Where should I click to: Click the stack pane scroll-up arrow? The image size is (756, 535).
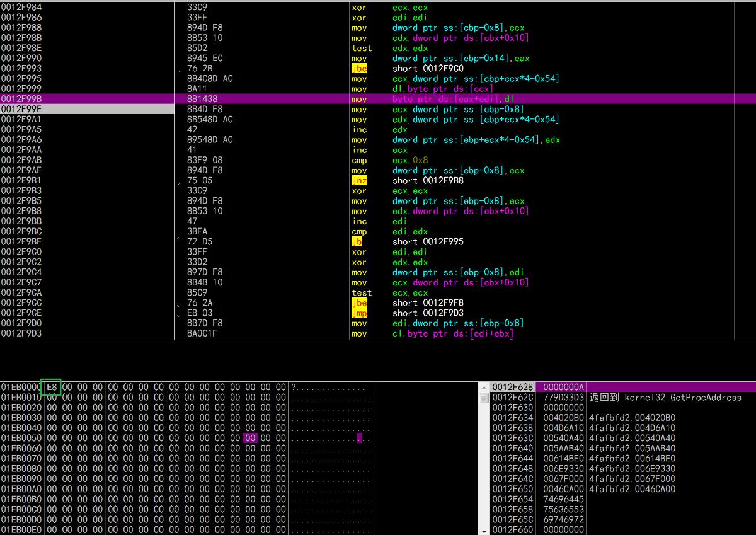[484, 387]
